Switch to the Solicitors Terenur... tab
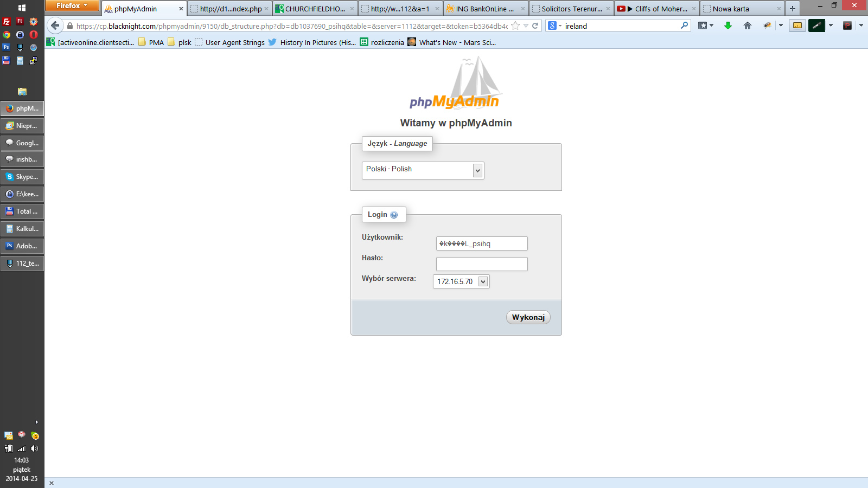This screenshot has width=868, height=488. (x=571, y=9)
